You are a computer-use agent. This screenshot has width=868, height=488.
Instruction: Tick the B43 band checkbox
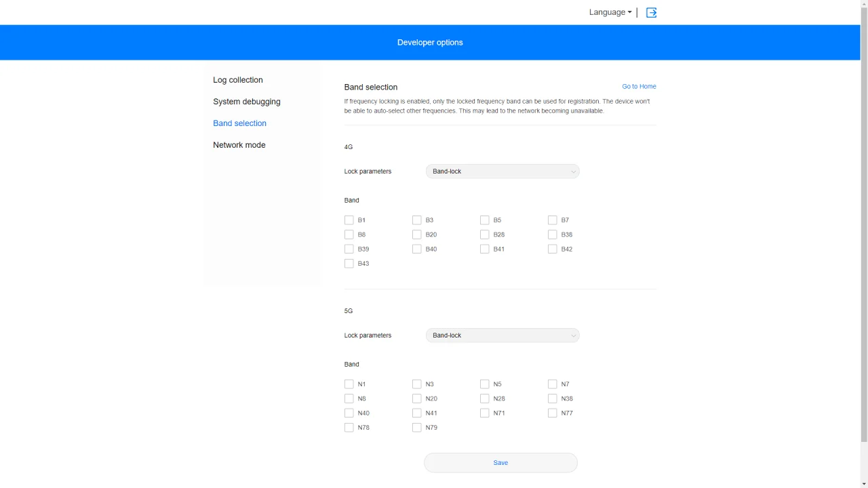pos(349,264)
